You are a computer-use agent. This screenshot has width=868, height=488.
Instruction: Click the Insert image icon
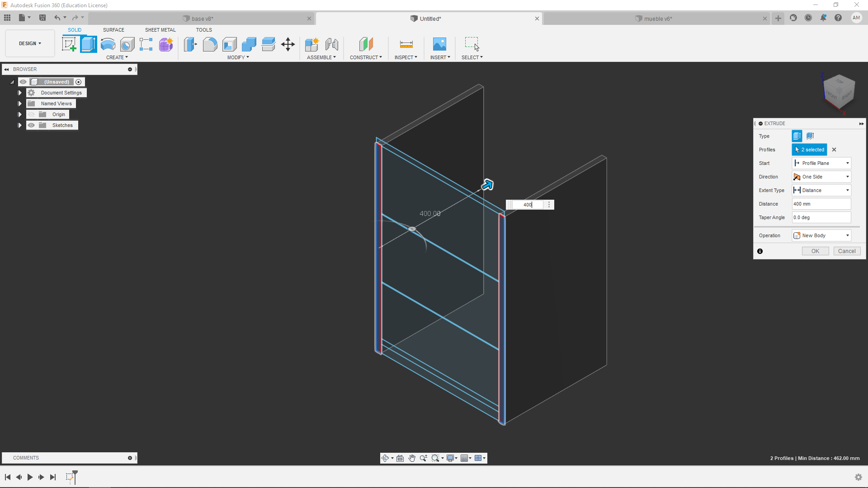[439, 44]
